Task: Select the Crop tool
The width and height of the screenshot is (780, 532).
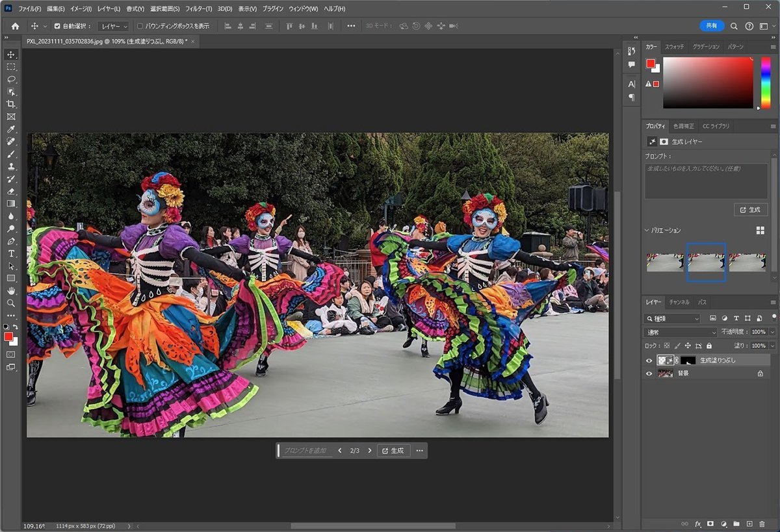Action: [11, 104]
